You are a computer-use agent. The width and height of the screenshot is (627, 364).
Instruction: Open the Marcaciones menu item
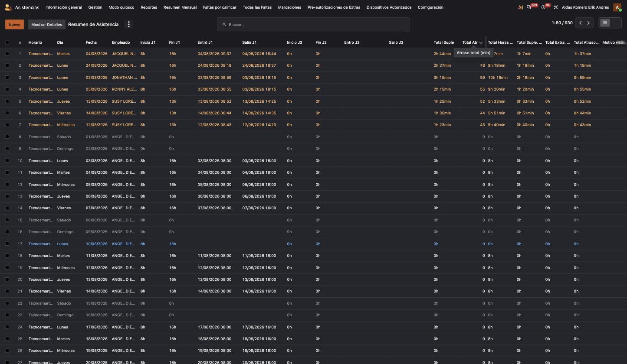click(x=289, y=7)
